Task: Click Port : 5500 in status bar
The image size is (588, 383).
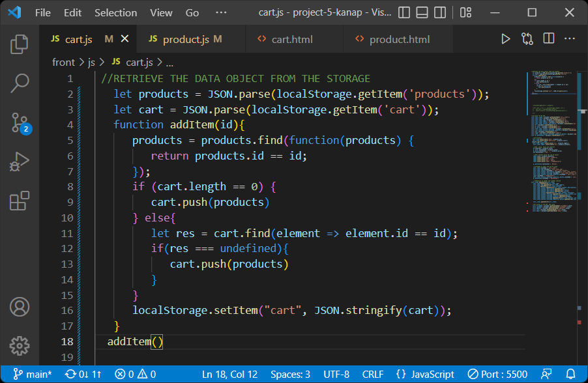Action: point(497,374)
